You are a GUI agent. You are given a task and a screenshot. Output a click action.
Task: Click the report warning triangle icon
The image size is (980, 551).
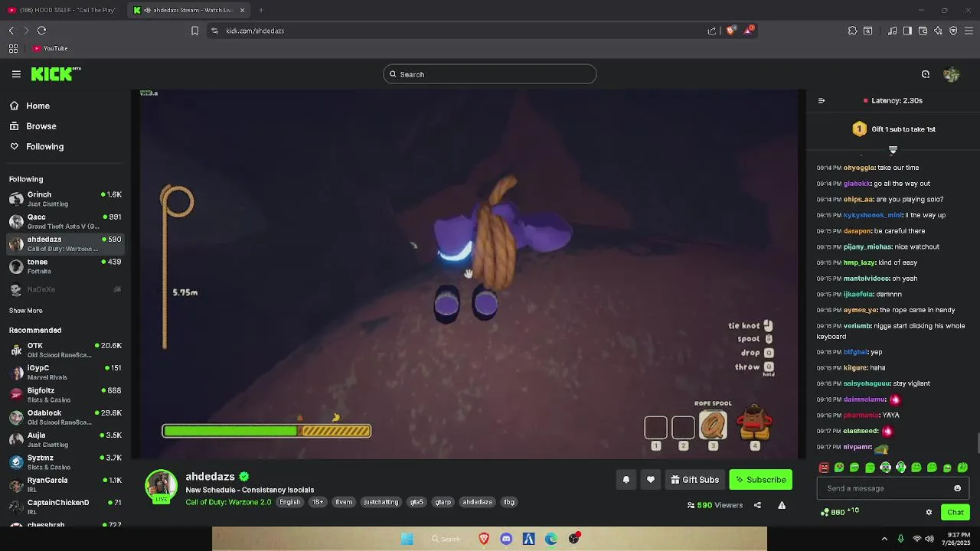[782, 505]
